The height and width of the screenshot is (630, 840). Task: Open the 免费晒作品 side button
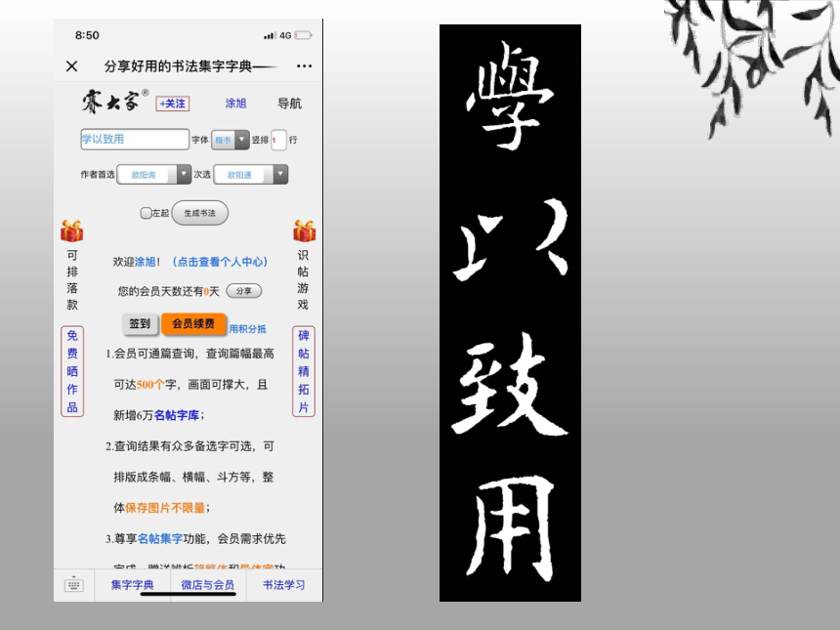72,371
